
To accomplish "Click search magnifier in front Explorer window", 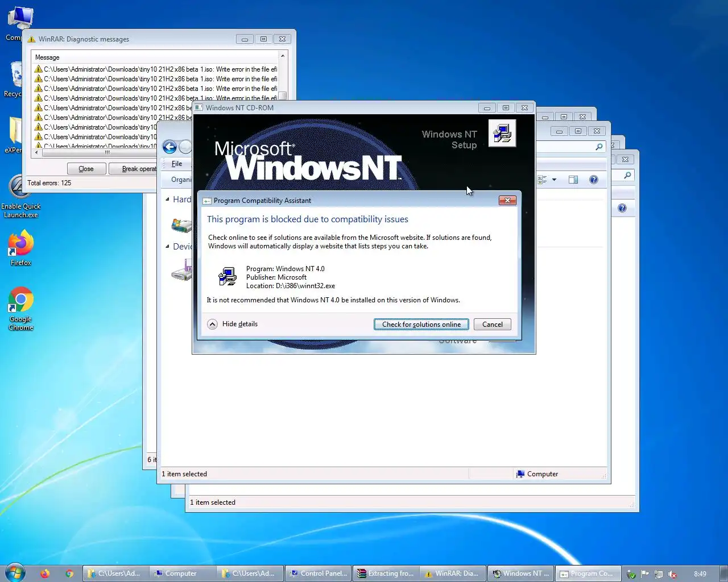I will pos(599,147).
